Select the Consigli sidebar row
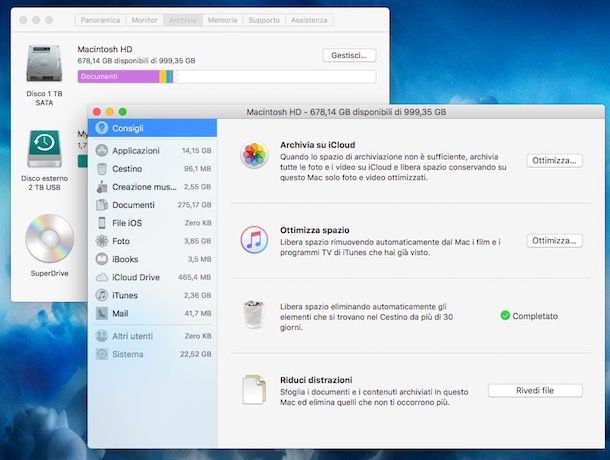This screenshot has height=460, width=610. pyautogui.click(x=152, y=128)
